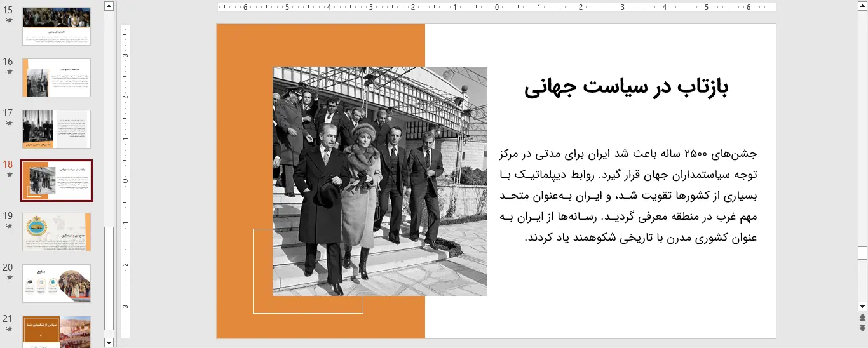This screenshot has width=868, height=348.
Task: Click the main editor scrollbar down arrow
Action: [x=862, y=306]
